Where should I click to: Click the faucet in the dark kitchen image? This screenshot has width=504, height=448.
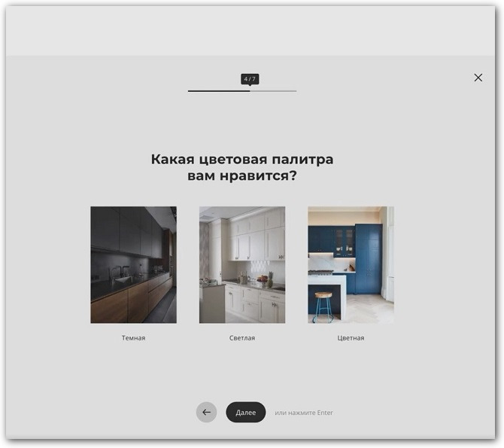point(123,271)
